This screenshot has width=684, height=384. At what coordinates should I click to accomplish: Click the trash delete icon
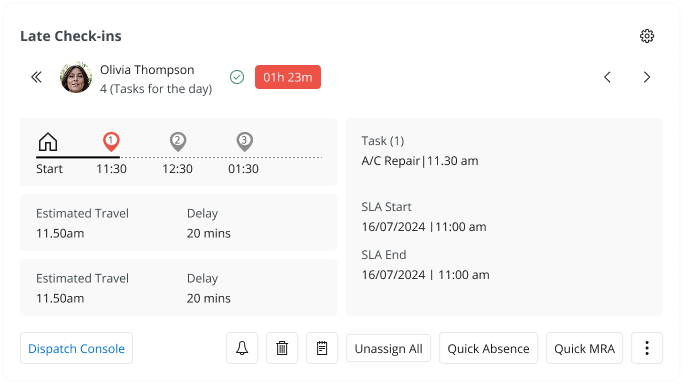tap(282, 348)
